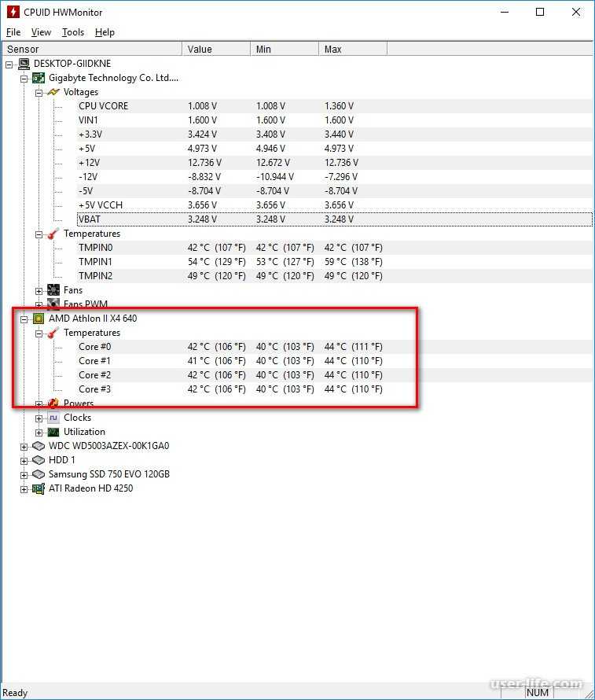595x700 pixels.
Task: Click the Max column header
Action: coord(353,49)
